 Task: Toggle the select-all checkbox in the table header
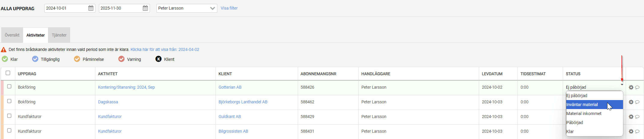pos(8,73)
